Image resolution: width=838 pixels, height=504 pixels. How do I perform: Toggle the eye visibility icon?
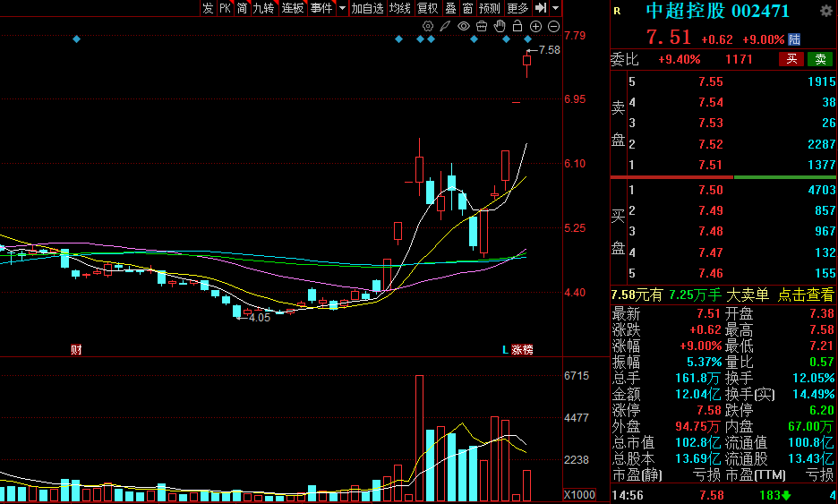point(464,27)
